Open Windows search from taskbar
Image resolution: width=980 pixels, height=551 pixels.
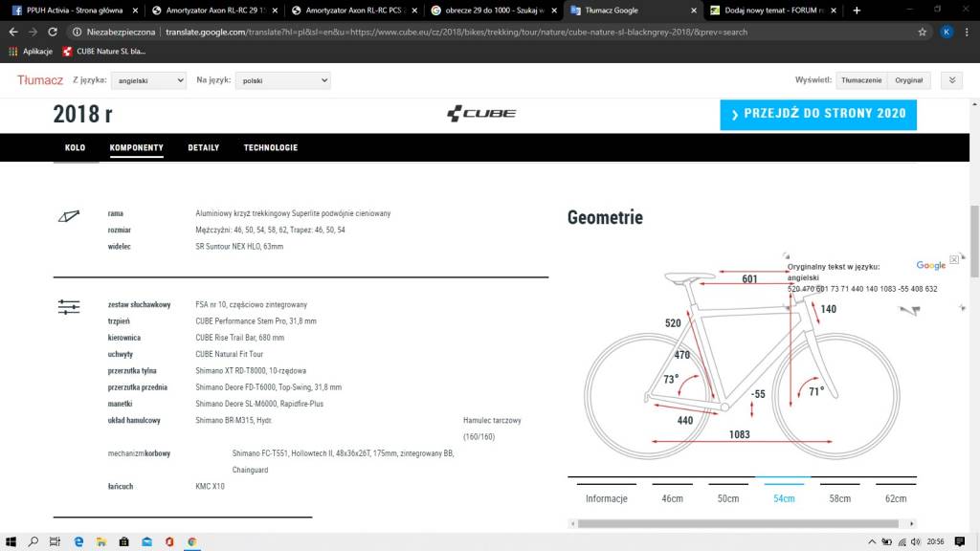click(x=33, y=541)
